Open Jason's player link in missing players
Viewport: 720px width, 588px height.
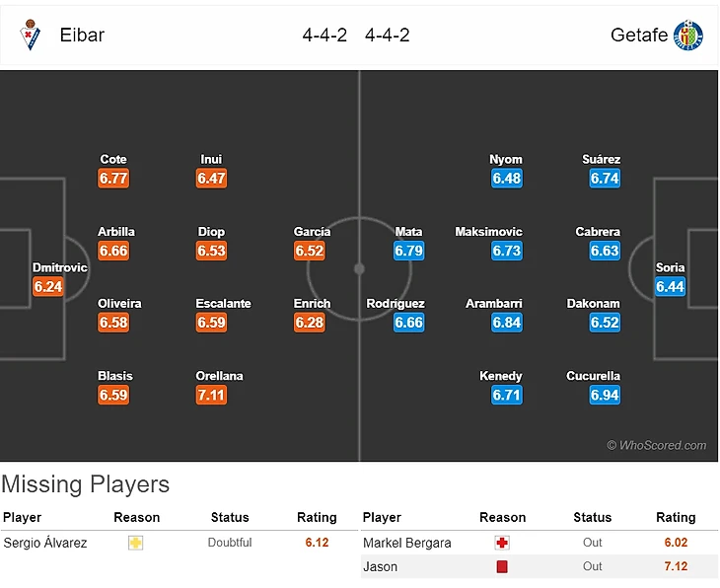[381, 566]
